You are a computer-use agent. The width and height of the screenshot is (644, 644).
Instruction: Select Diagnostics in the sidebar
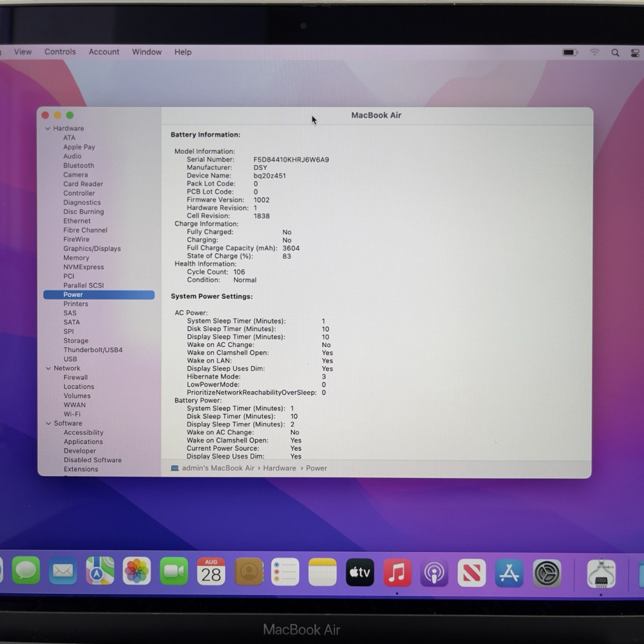pyautogui.click(x=82, y=202)
